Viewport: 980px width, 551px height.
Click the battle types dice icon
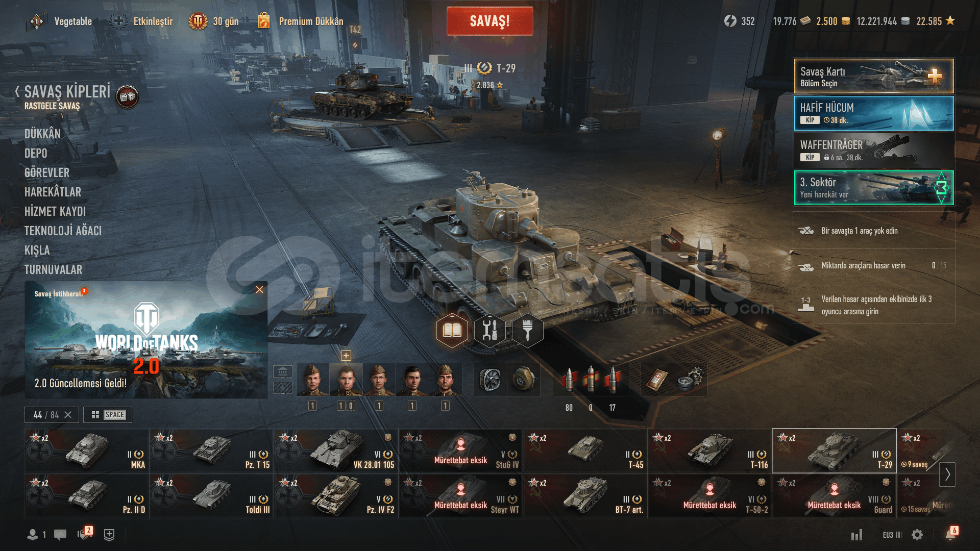point(127,96)
